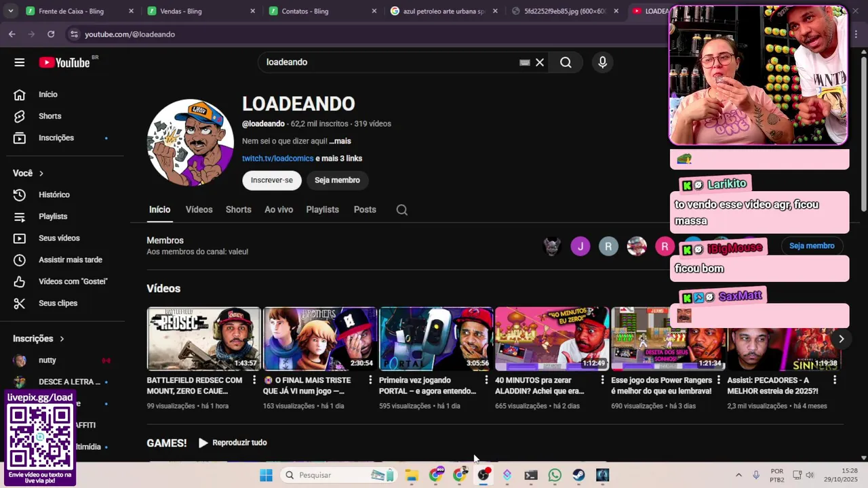This screenshot has height=488, width=868.
Task: Click the LOADEANDO channel avatar
Action: (x=191, y=142)
